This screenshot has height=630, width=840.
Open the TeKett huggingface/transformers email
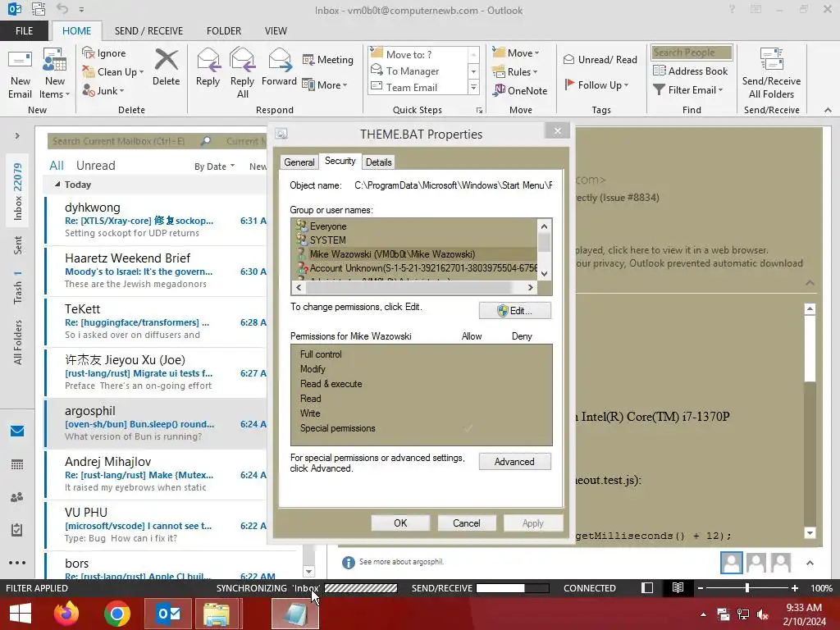pos(156,322)
